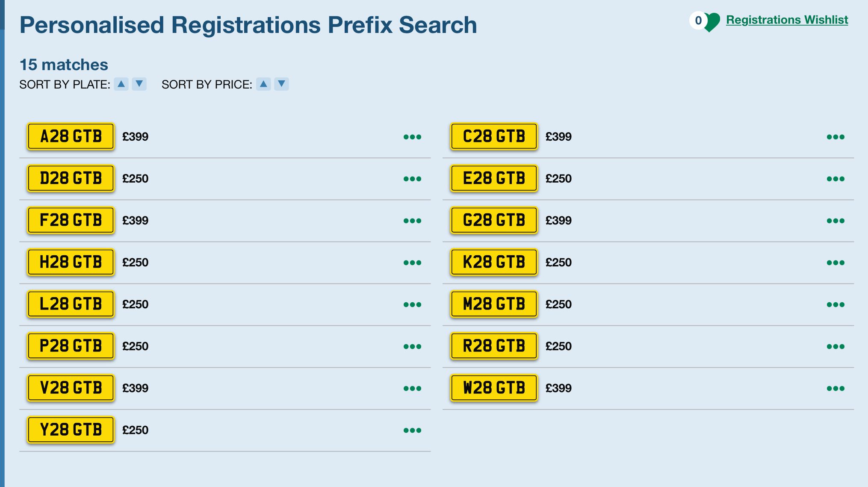Viewport: 868px width, 487px height.
Task: Open more options for F28 GTB
Action: [412, 221]
